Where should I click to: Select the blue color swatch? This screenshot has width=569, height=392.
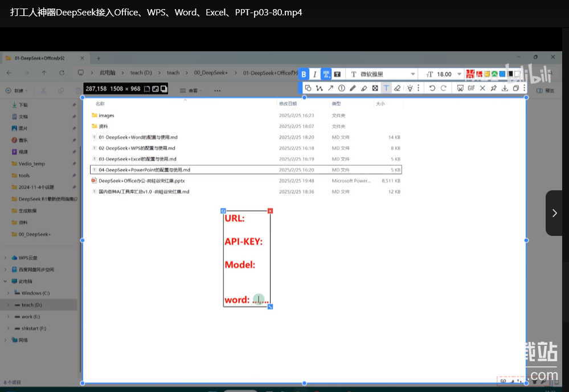(x=501, y=74)
